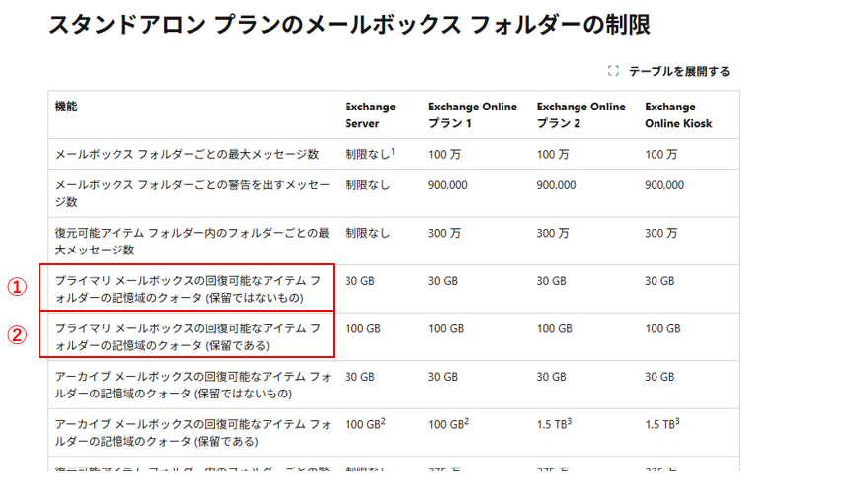Select row label 警告を出すメッセージ数

[x=193, y=193]
